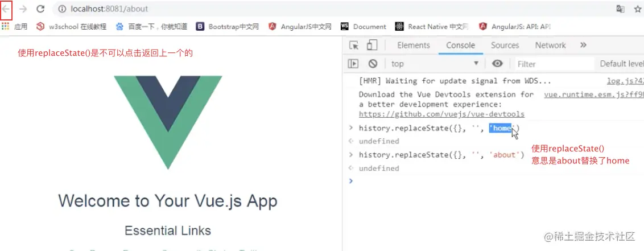This screenshot has width=644, height=251.
Task: Reload the page with the refresh icon
Action: click(x=40, y=9)
